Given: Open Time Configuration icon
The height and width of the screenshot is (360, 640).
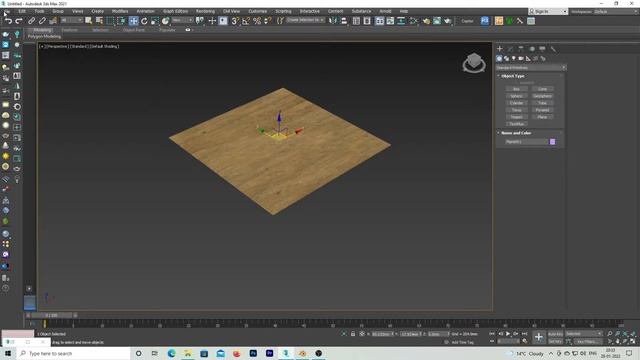Looking at the screenshot, I should click(525, 341).
